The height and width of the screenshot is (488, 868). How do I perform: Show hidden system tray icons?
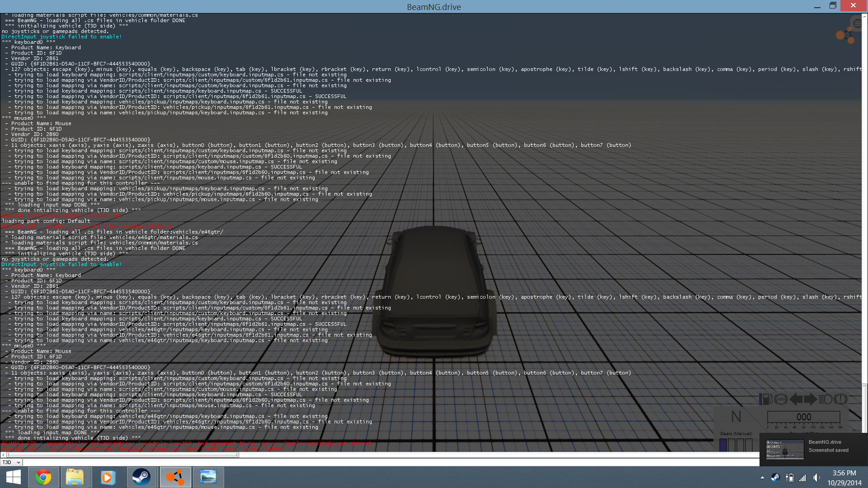(x=762, y=478)
